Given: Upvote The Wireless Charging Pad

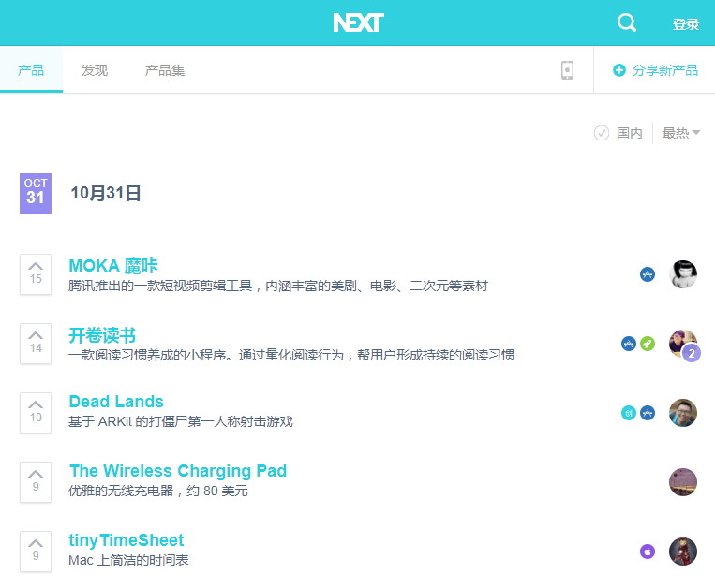Looking at the screenshot, I should point(36,481).
